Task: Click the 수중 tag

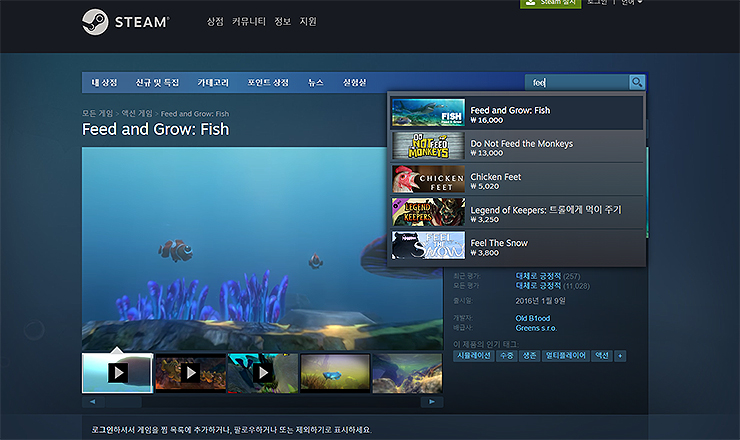Action: (507, 355)
